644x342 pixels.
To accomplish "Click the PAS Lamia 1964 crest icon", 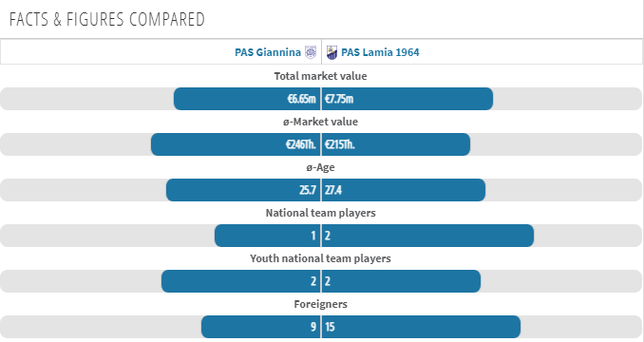I will point(331,52).
